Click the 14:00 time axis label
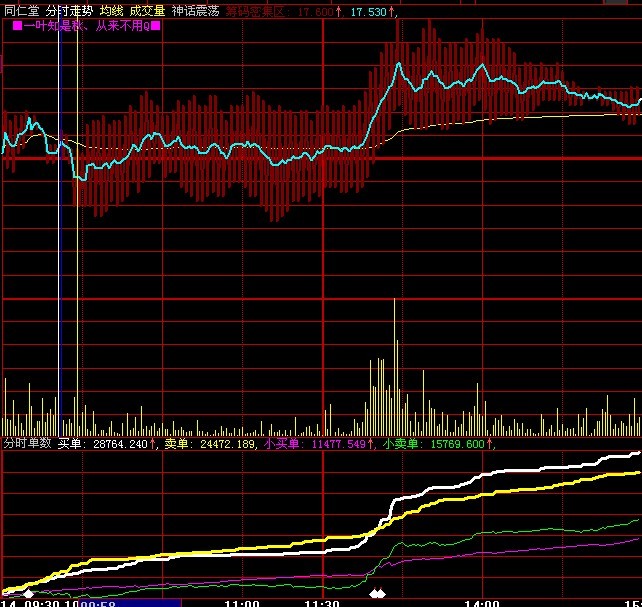 coord(482,604)
